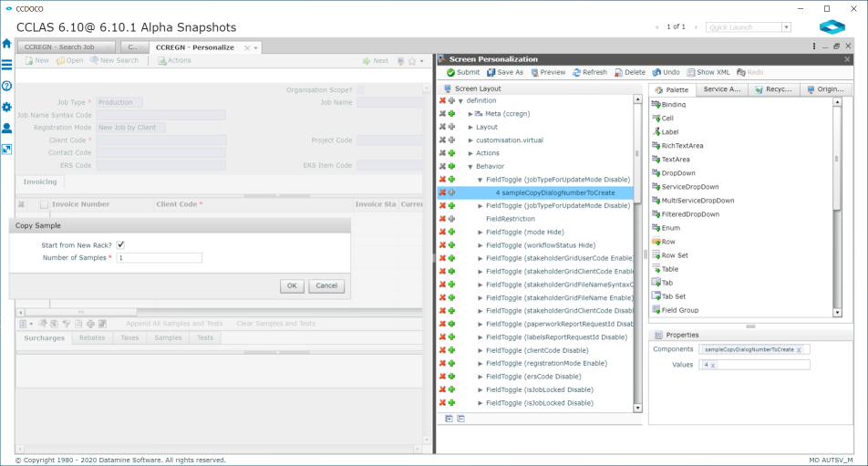The image size is (868, 466).
Task: Click New in CCREGN toolbar
Action: pyautogui.click(x=37, y=60)
